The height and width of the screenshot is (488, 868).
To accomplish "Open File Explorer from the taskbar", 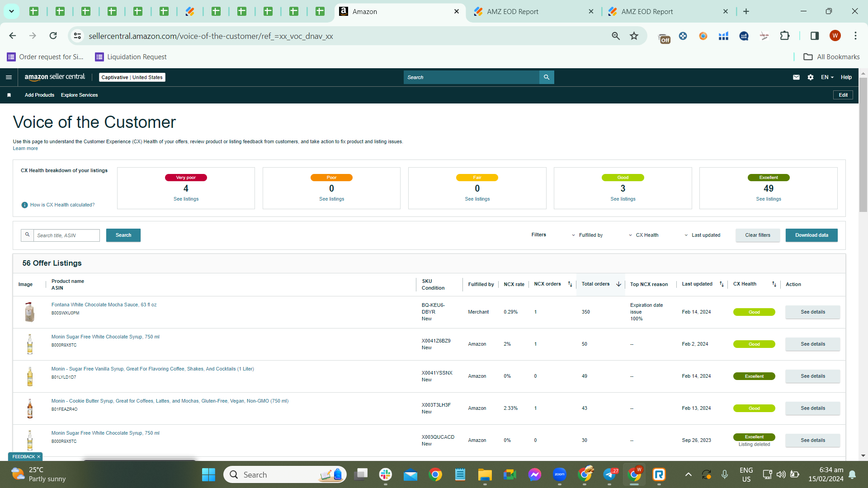I will (x=485, y=474).
